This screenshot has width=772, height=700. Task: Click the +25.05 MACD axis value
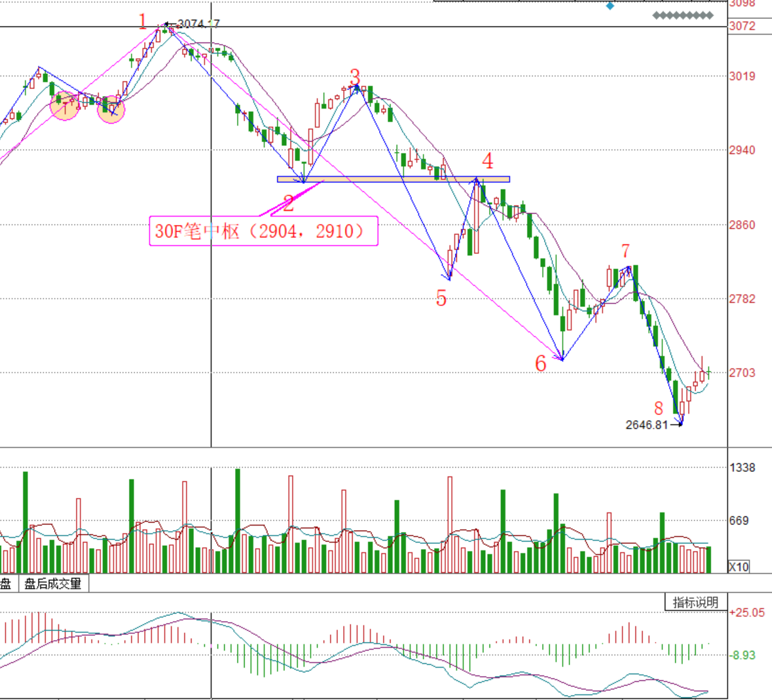[x=747, y=613]
